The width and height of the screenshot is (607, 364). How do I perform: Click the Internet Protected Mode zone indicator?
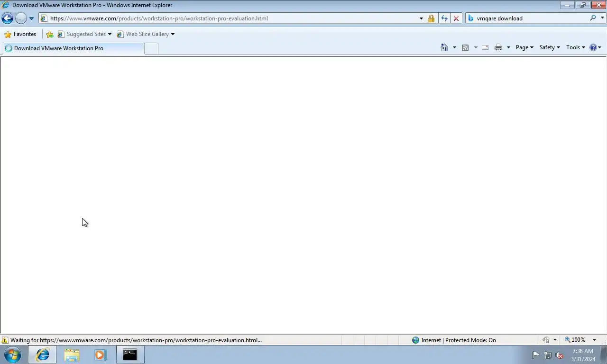454,340
